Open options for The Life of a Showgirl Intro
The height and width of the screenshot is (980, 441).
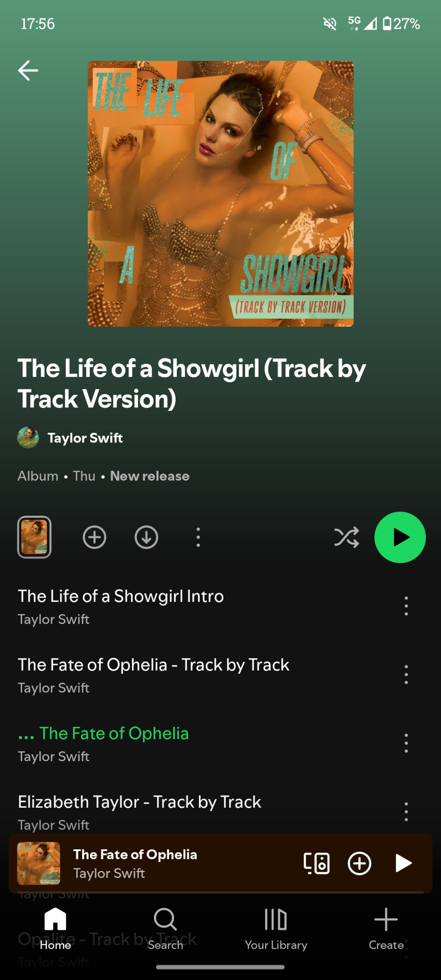tap(406, 606)
